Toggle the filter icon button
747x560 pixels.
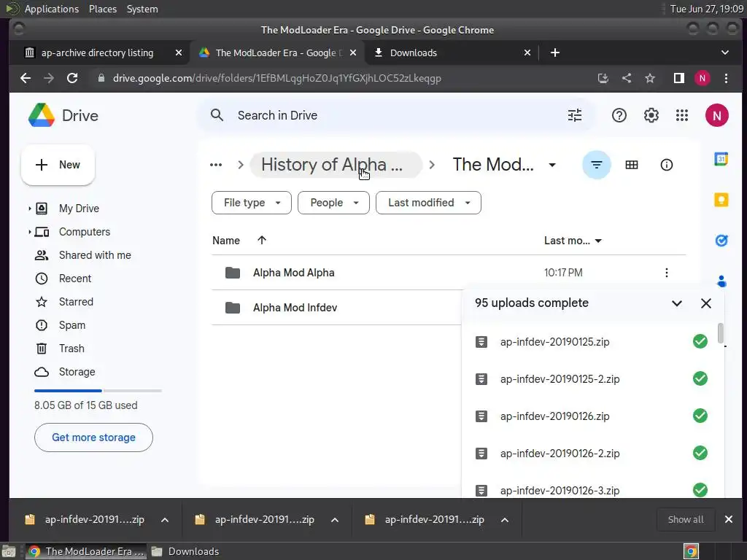pyautogui.click(x=597, y=165)
